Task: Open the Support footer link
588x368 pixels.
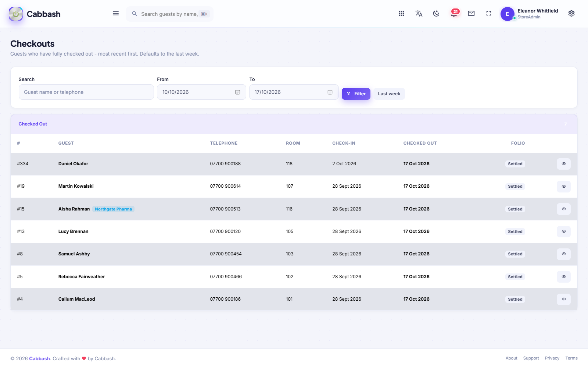Action: (x=531, y=358)
